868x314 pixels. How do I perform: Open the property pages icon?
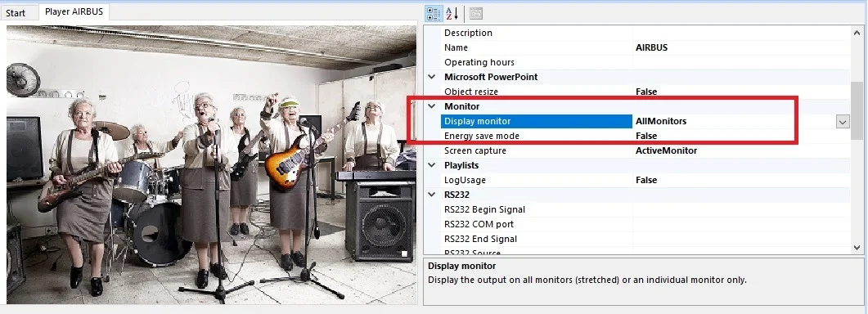click(x=475, y=14)
